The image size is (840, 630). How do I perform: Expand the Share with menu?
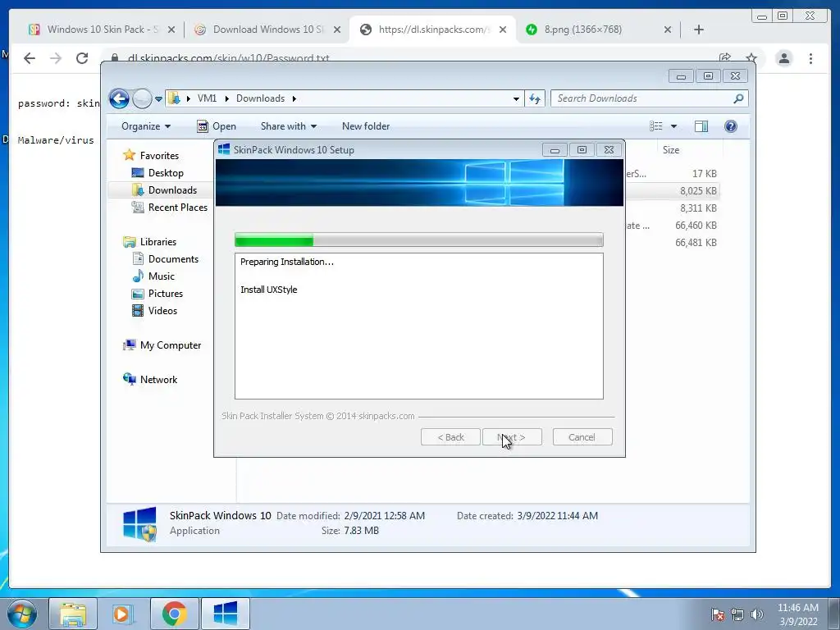(x=288, y=126)
